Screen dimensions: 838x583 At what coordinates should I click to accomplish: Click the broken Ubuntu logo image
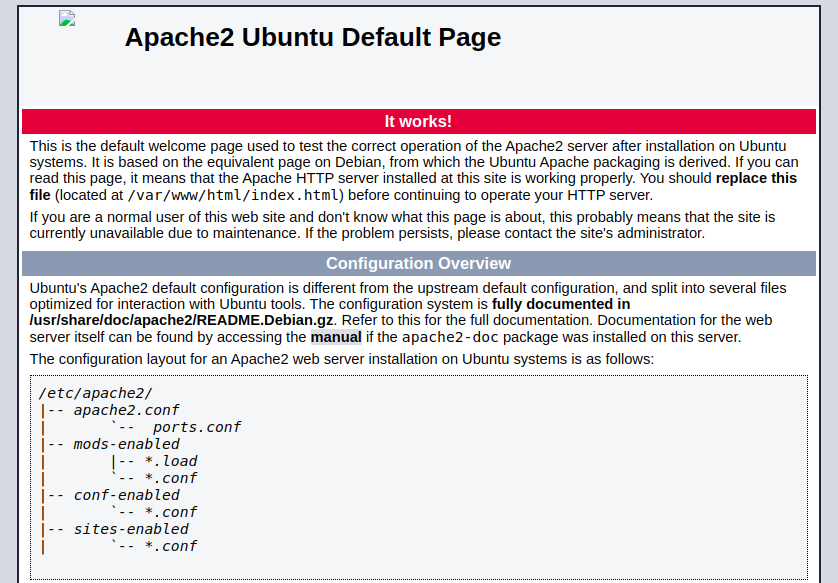point(67,18)
